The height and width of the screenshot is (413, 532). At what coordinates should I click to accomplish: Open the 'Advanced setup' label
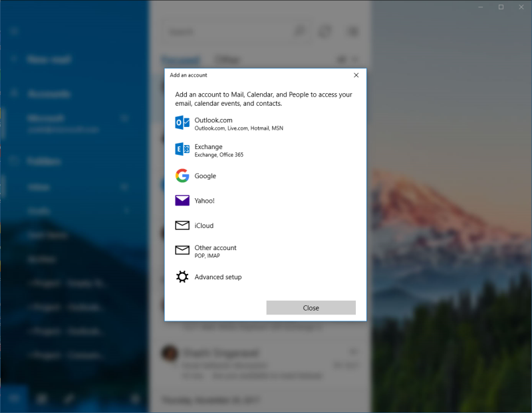[x=218, y=277]
